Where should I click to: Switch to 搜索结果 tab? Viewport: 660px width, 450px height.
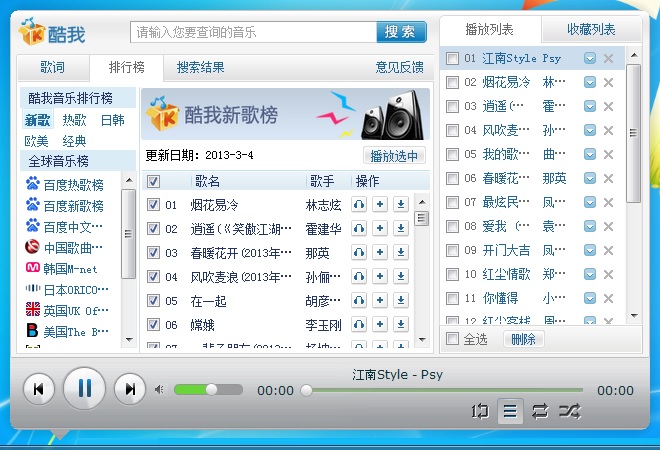point(200,67)
